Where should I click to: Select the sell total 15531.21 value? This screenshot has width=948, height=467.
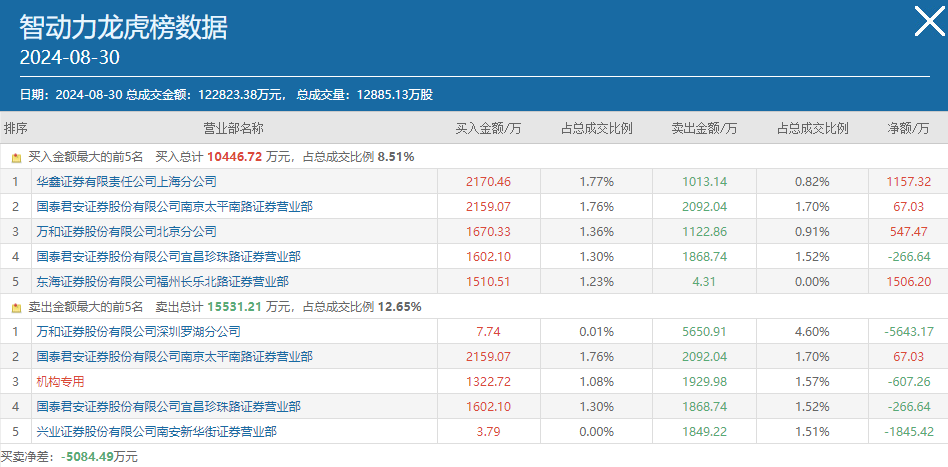pos(235,307)
